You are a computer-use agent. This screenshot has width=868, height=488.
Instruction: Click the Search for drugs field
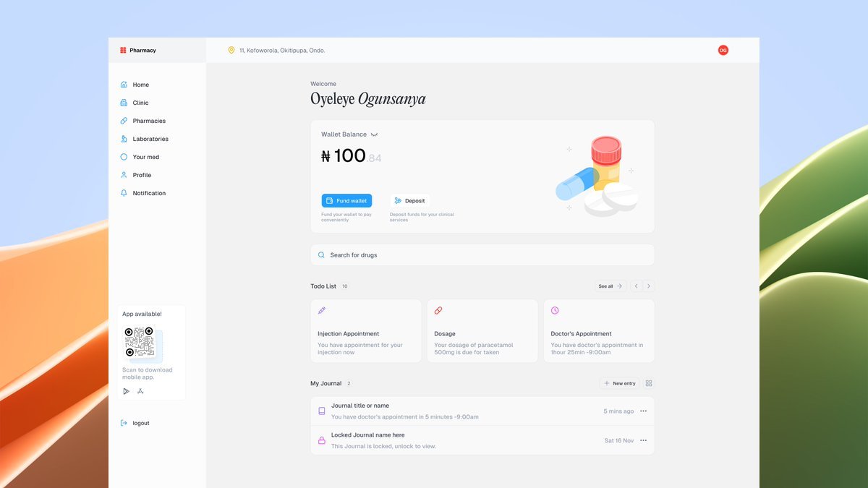[482, 255]
